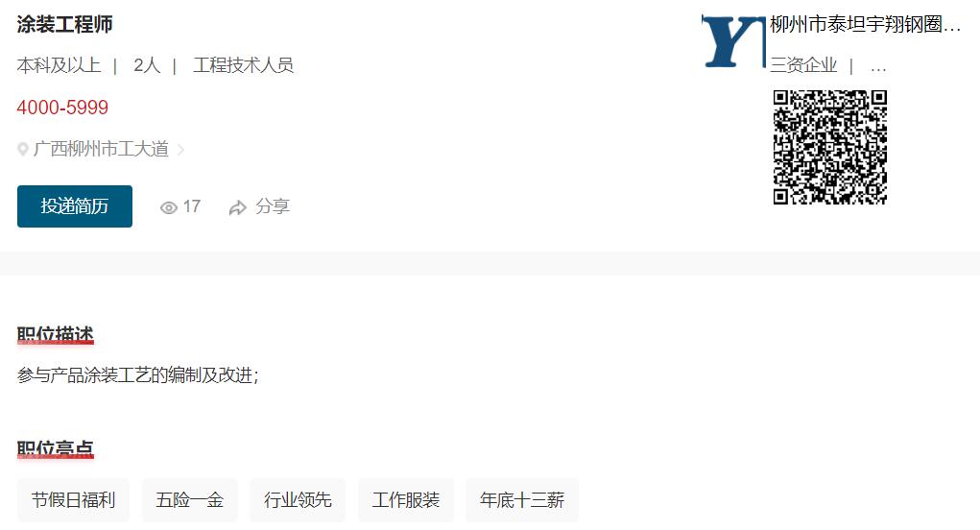
Task: Select the 行业领先 tag
Action: tap(298, 500)
